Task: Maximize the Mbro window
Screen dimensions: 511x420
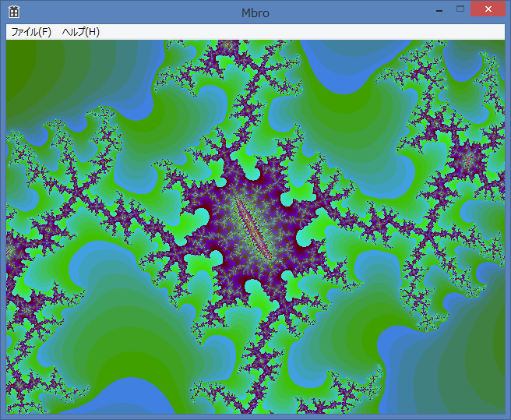Action: point(460,9)
